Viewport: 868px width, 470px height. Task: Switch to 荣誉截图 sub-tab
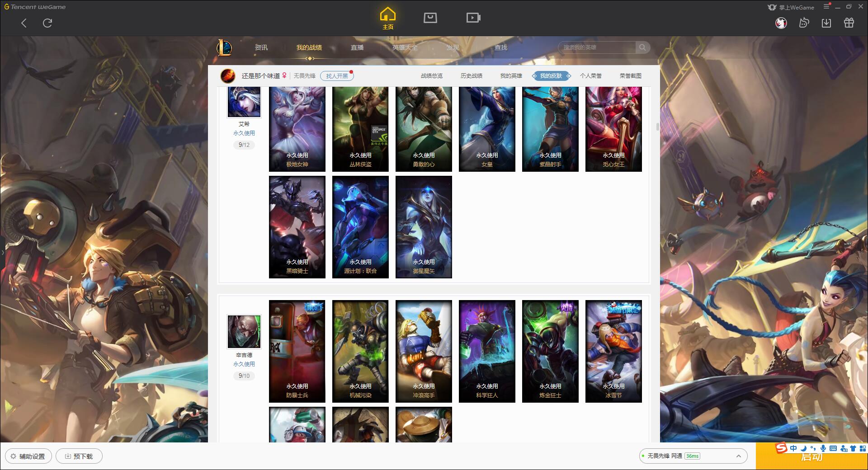point(631,76)
